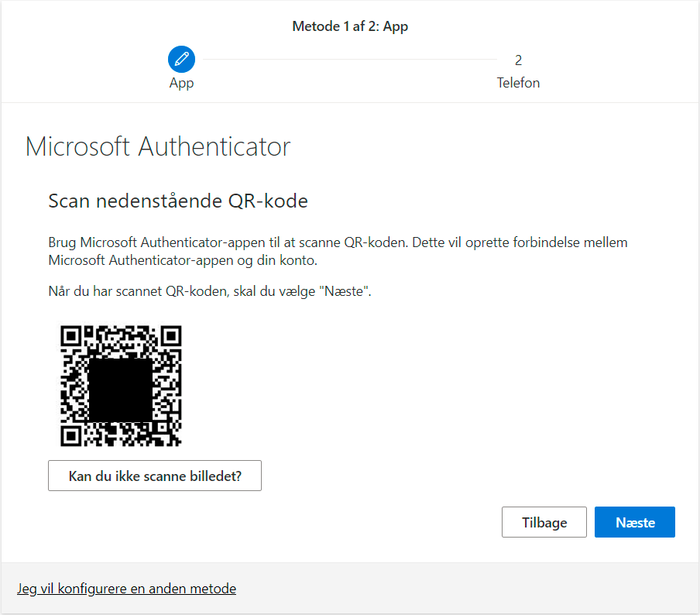Continue with the blue Næste button
This screenshot has width=700, height=615.
(635, 522)
